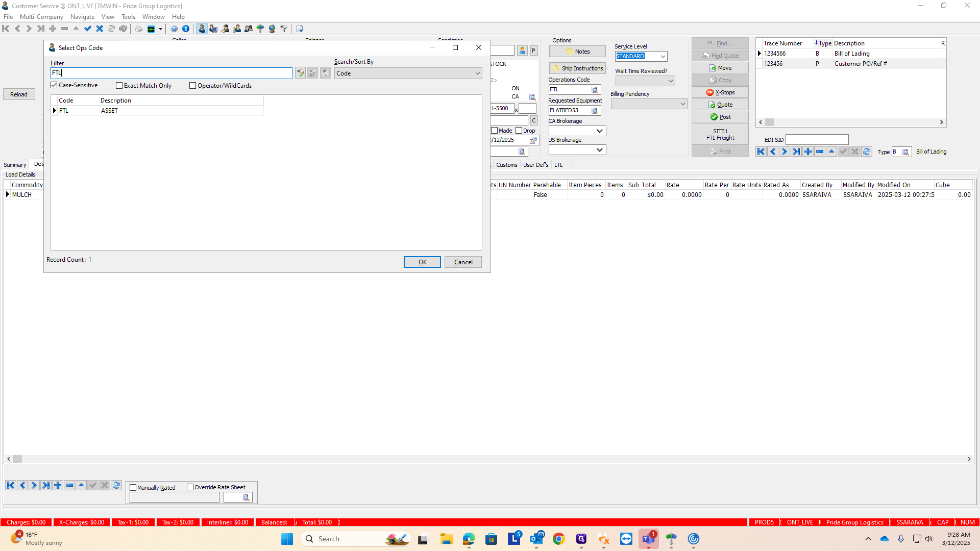The image size is (980, 551).
Task: Check the Operator/WildCards option
Action: (x=193, y=86)
